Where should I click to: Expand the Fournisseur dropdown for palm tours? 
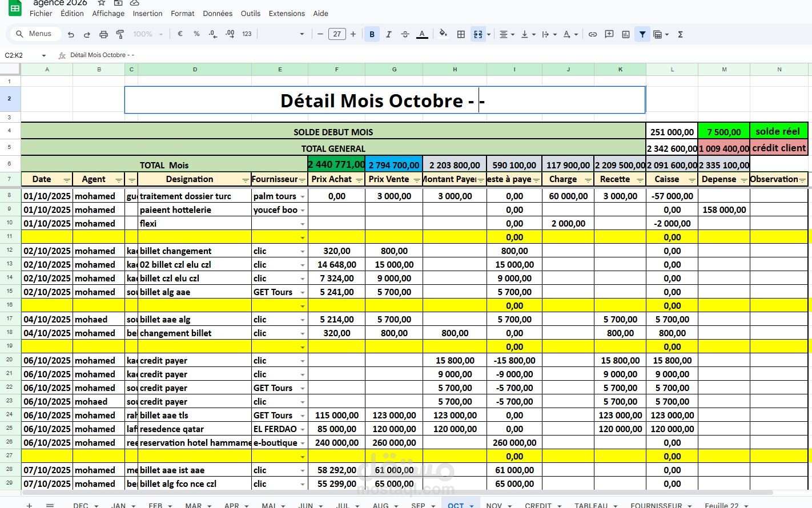pyautogui.click(x=303, y=196)
